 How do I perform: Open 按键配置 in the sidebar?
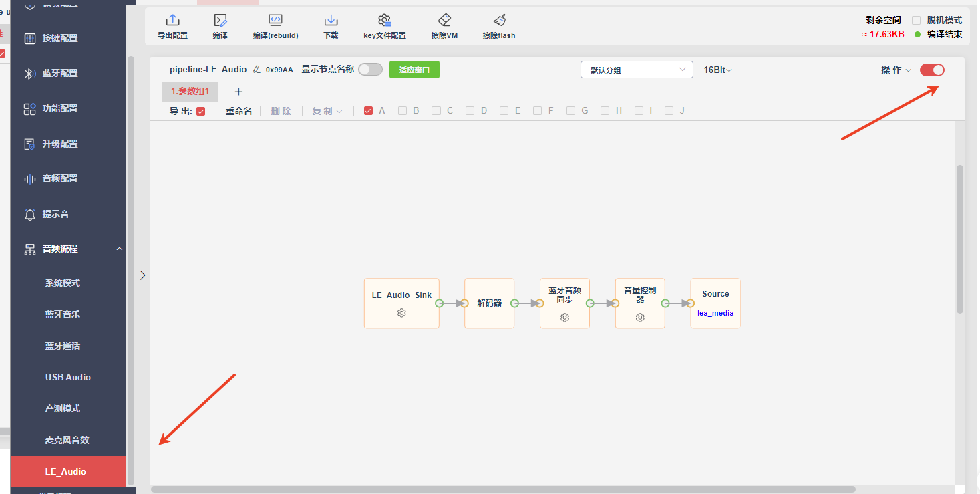pyautogui.click(x=68, y=38)
